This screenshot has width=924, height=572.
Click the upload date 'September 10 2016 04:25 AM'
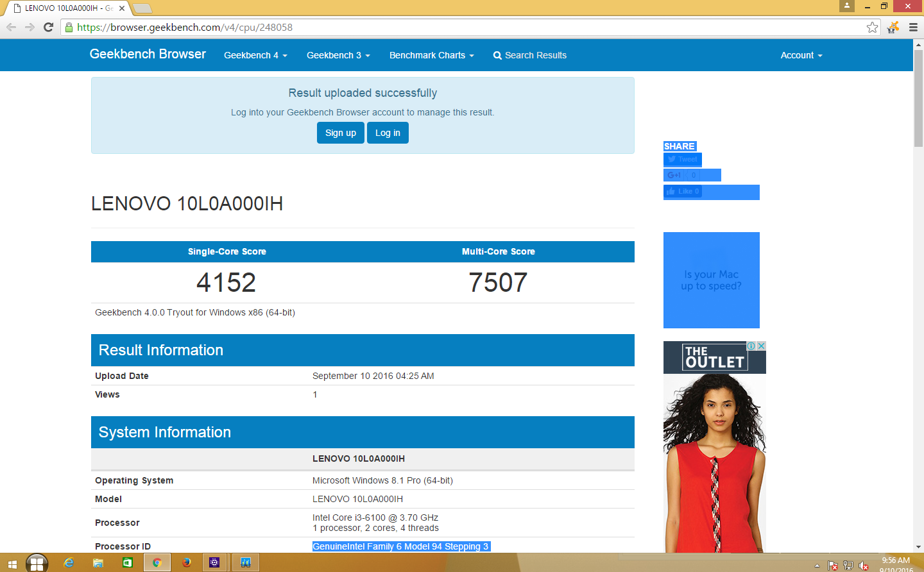pyautogui.click(x=373, y=376)
